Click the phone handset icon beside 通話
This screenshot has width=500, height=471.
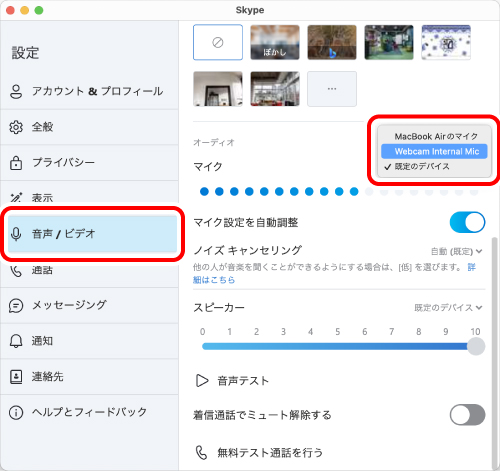(16, 271)
